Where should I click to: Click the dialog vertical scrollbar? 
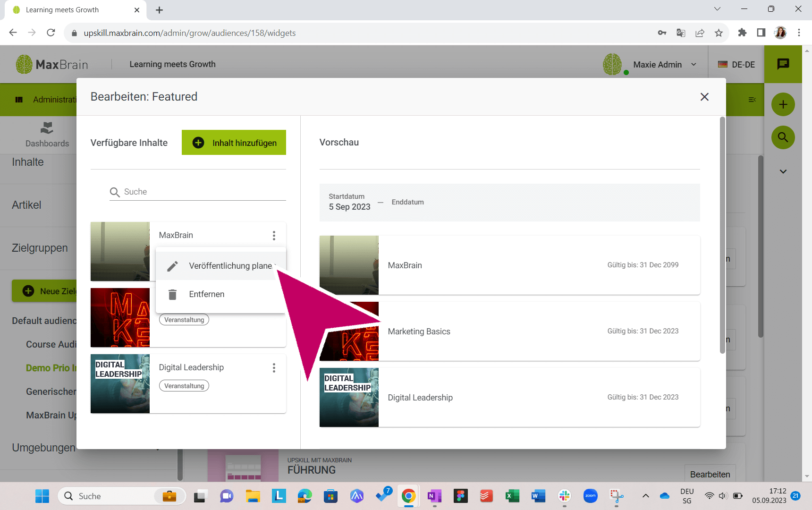(722, 235)
